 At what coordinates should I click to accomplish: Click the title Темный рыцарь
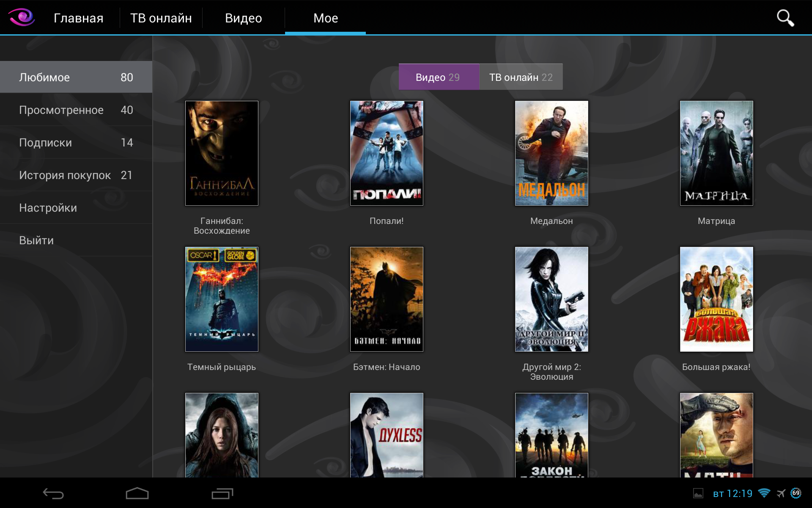222,367
